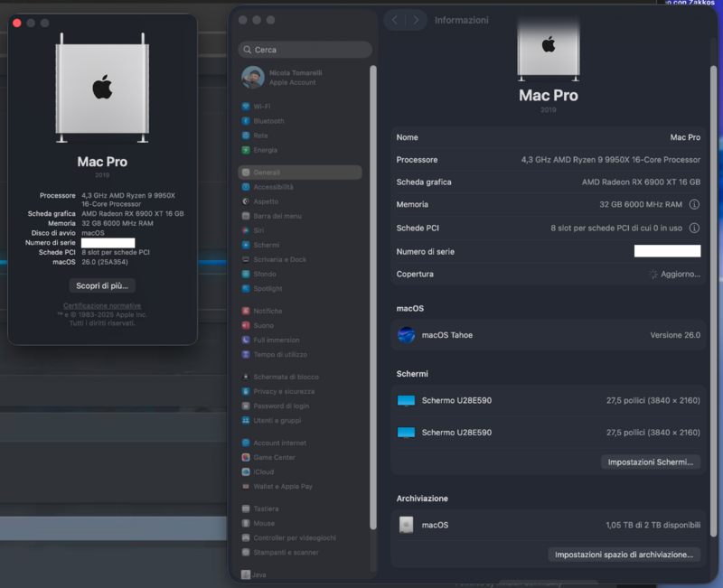Open the Certificazione normativa link
This screenshot has height=588, width=723.
tap(102, 305)
